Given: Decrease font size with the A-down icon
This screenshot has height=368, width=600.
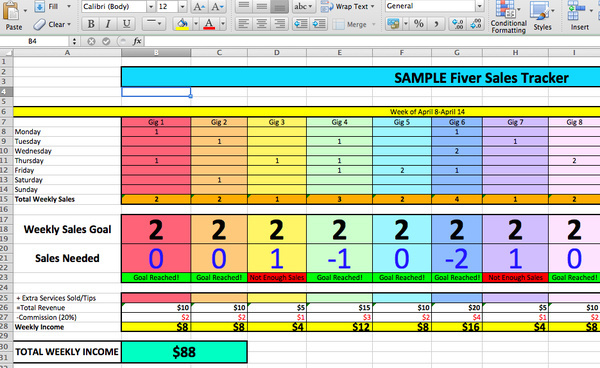Looking at the screenshot, I should tap(217, 7).
